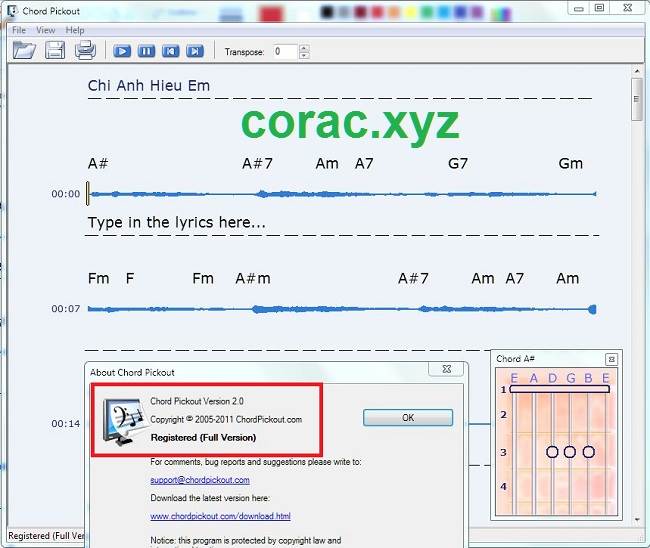
Task: Click the Chord Pickout icon in About dialog
Action: click(x=124, y=422)
